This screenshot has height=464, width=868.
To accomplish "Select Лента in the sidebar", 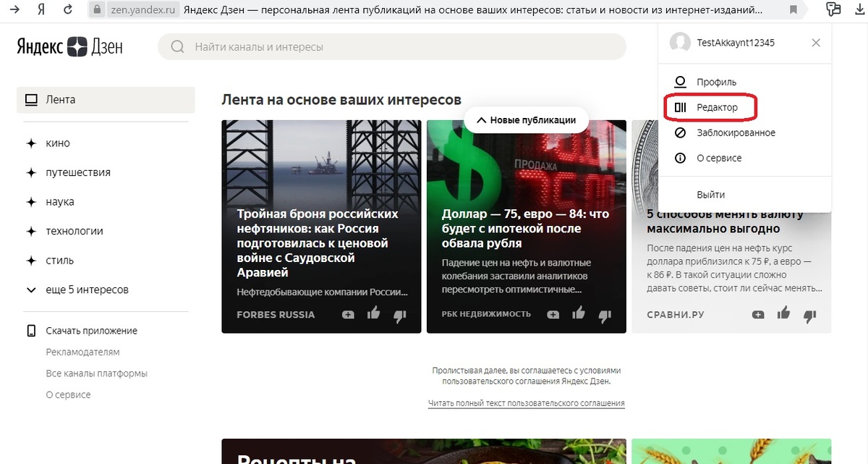I will click(106, 100).
